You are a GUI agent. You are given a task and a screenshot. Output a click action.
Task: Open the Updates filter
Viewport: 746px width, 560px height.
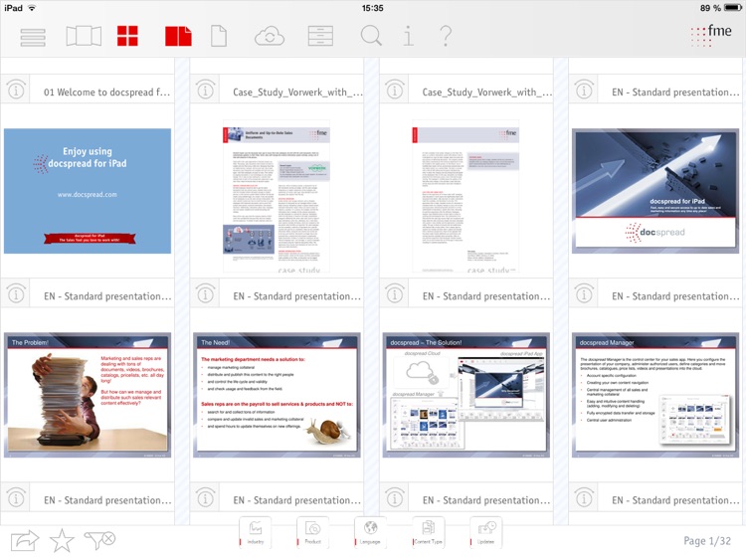(x=485, y=532)
